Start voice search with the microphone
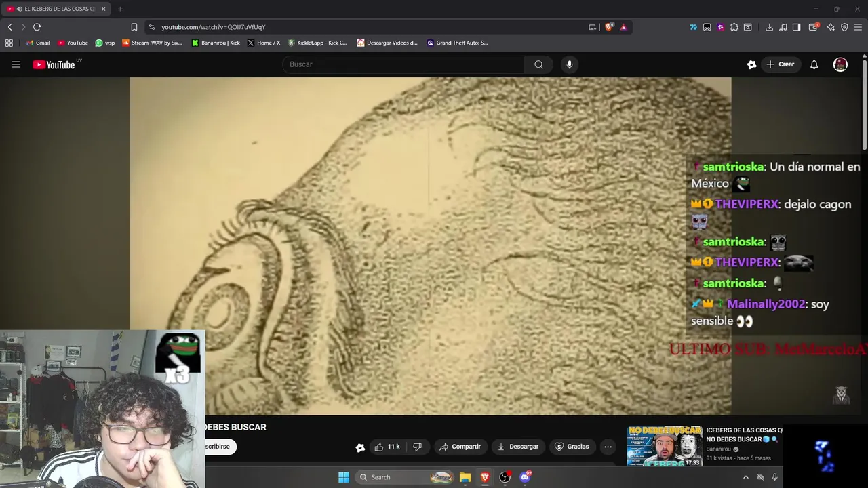This screenshot has width=868, height=488. pos(569,64)
